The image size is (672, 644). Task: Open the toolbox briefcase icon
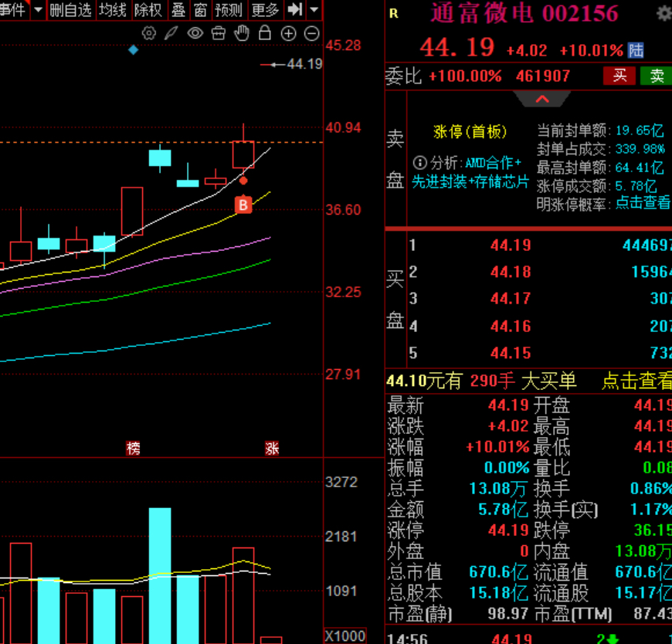pyautogui.click(x=219, y=33)
